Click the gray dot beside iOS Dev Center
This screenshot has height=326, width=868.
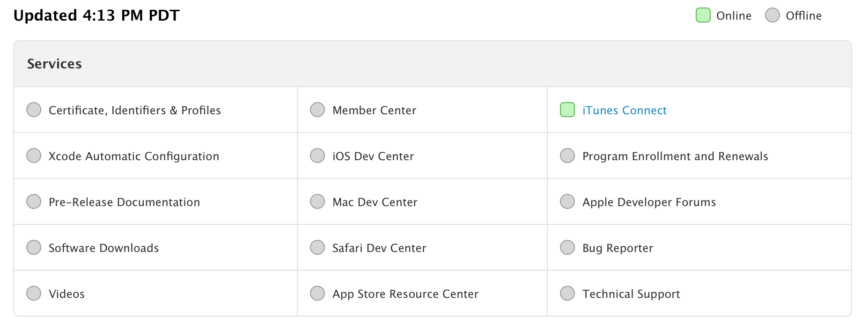coord(317,156)
